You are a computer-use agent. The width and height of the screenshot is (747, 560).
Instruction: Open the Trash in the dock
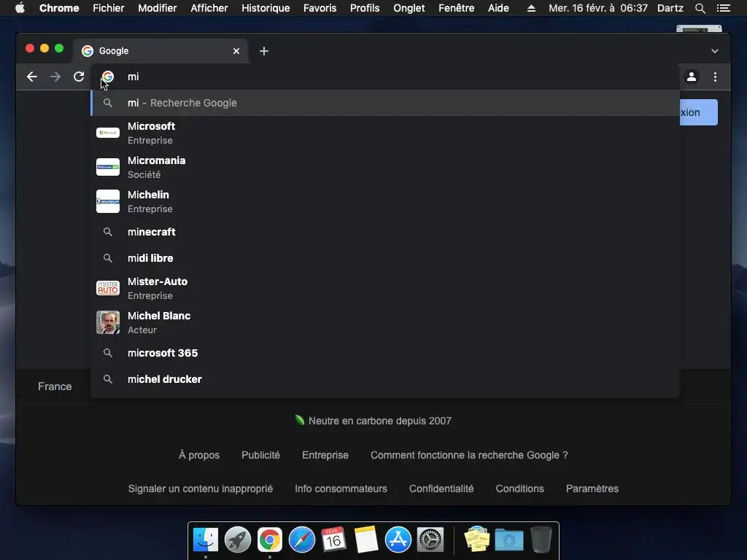tap(541, 540)
